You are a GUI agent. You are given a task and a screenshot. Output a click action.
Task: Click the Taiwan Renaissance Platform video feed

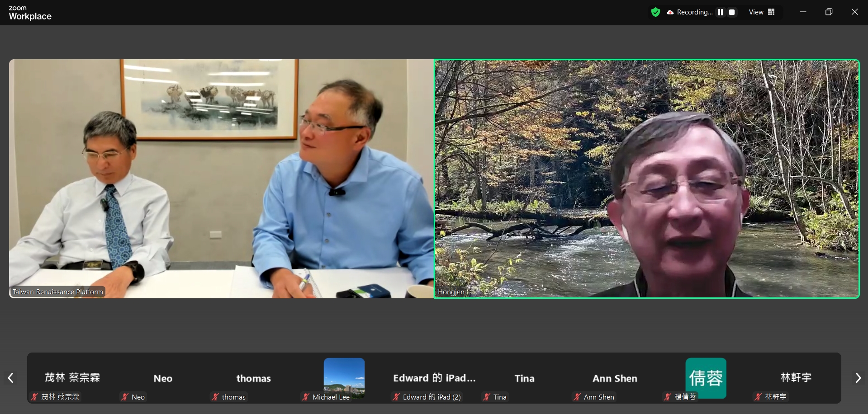221,179
